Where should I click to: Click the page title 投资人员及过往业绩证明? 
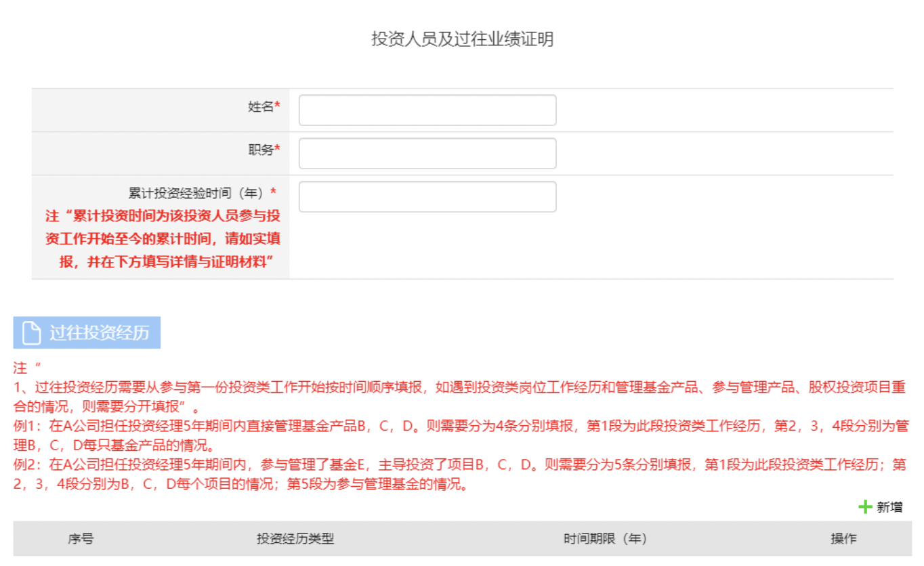pos(462,39)
